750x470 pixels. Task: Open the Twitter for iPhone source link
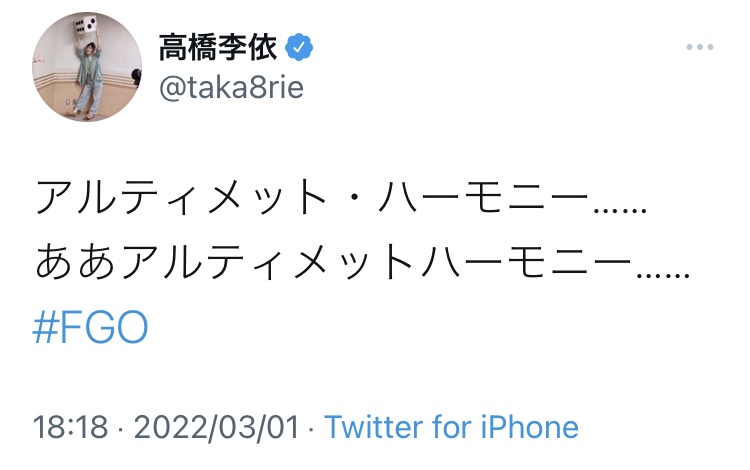pos(451,428)
